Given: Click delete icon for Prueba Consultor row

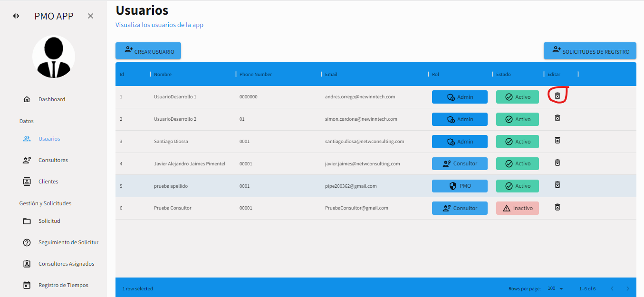Looking at the screenshot, I should tap(557, 207).
